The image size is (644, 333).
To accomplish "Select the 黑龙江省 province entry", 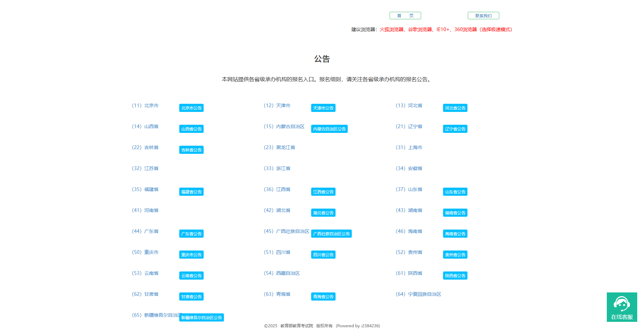I will 286,147.
